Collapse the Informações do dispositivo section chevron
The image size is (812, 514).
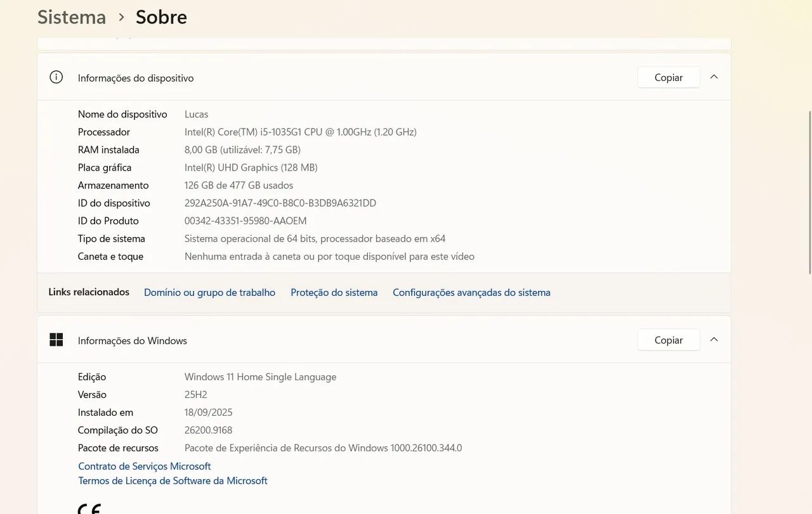click(714, 77)
